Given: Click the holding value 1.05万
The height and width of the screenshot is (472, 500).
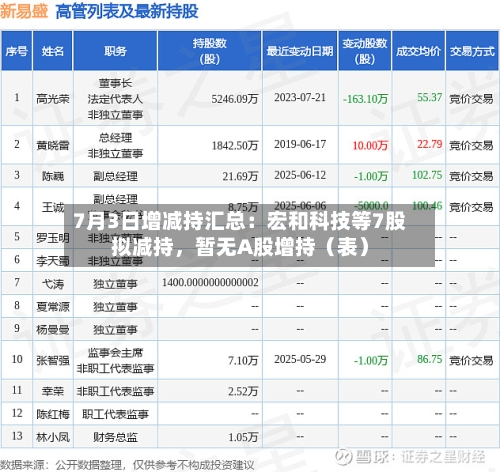Looking at the screenshot, I should 243,437.
